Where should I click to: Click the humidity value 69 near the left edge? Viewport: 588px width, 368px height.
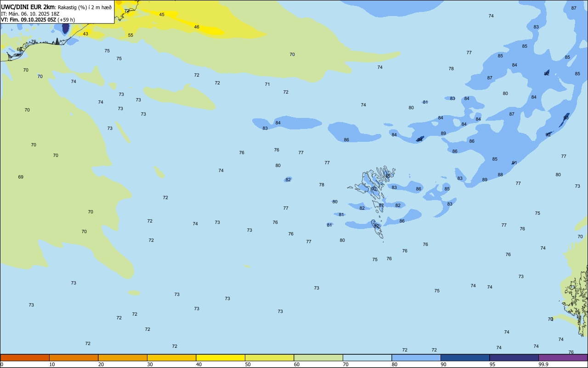point(21,177)
